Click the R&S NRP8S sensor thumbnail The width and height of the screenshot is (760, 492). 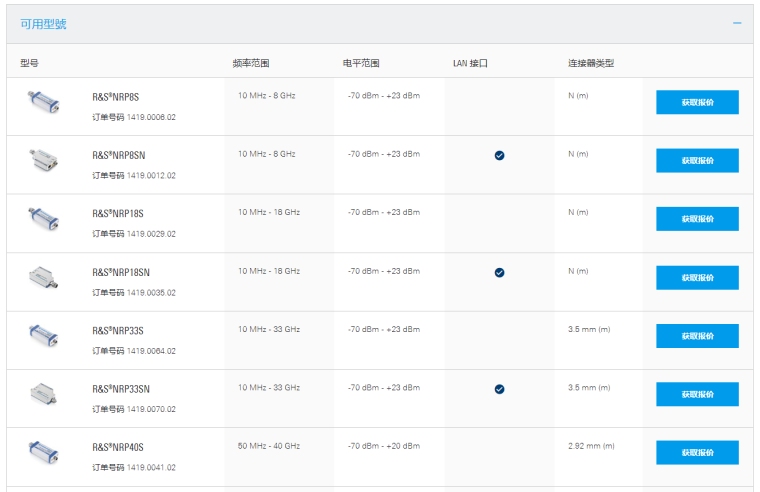click(x=43, y=101)
